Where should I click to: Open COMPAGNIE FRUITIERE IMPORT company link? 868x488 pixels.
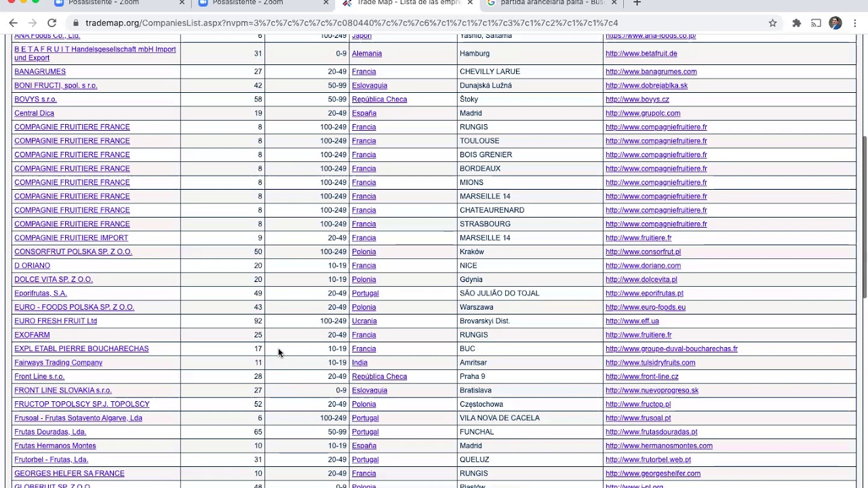coord(71,238)
